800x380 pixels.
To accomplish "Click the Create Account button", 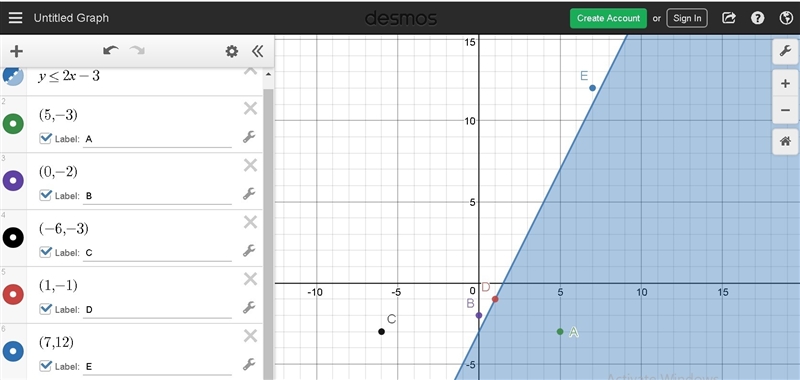I will 608,18.
